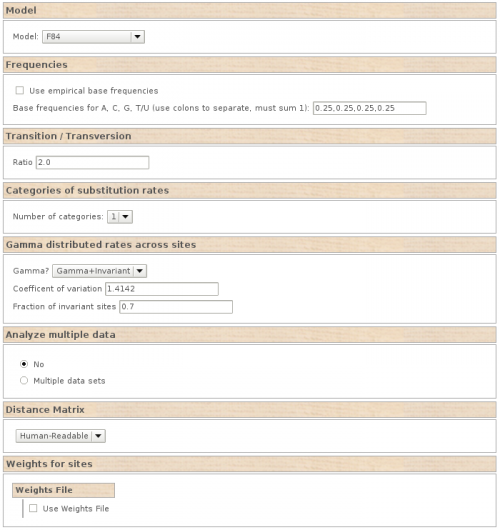
Task: Select the Multiple data sets option
Action: [x=24, y=381]
